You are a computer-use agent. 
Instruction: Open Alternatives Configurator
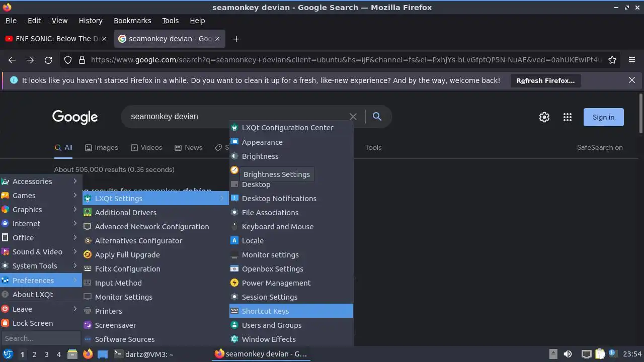point(155,240)
